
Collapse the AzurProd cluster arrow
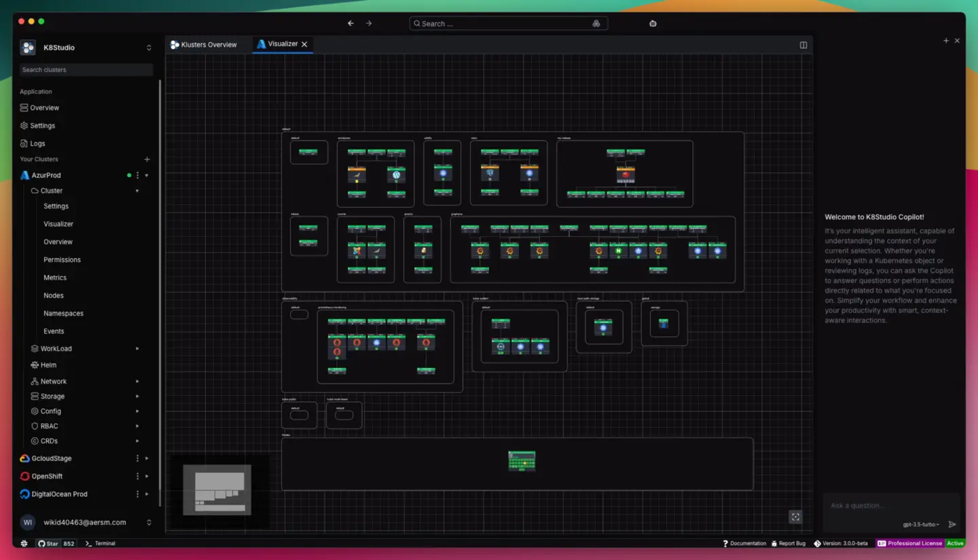147,175
